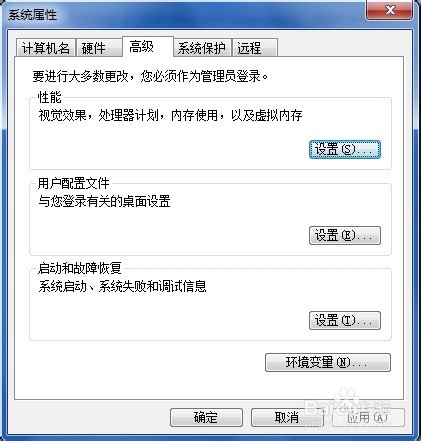Confirm with the 确定 button
Screen dimensions: 421x441
206,417
